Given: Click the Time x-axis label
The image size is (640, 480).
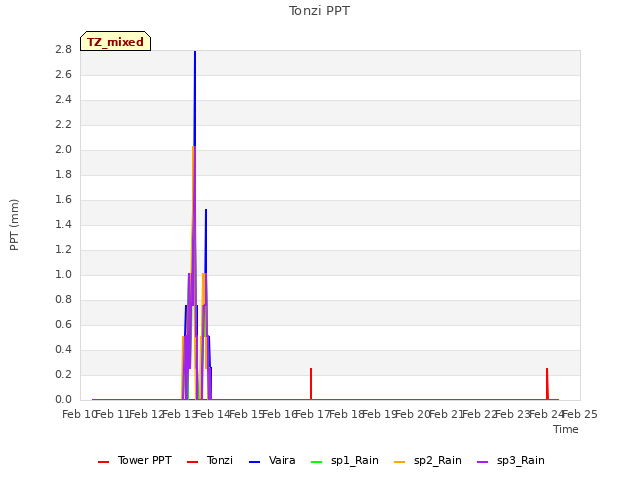Looking at the screenshot, I should coord(566,429).
